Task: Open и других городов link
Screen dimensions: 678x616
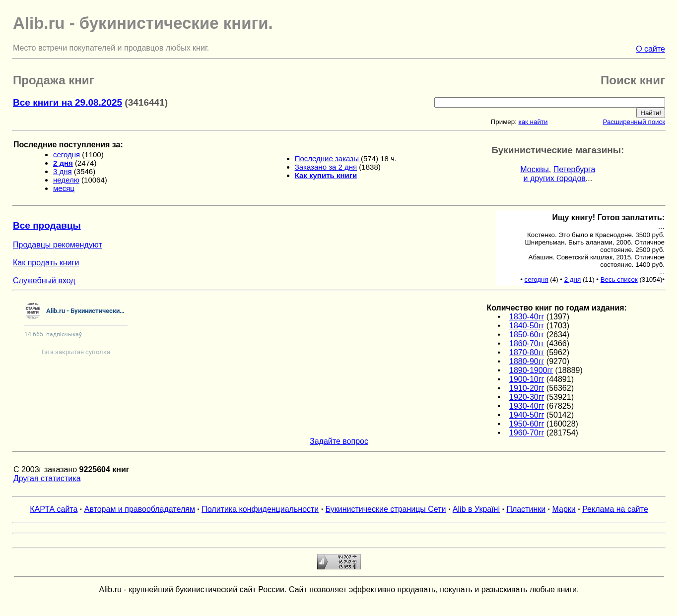Action: [554, 178]
